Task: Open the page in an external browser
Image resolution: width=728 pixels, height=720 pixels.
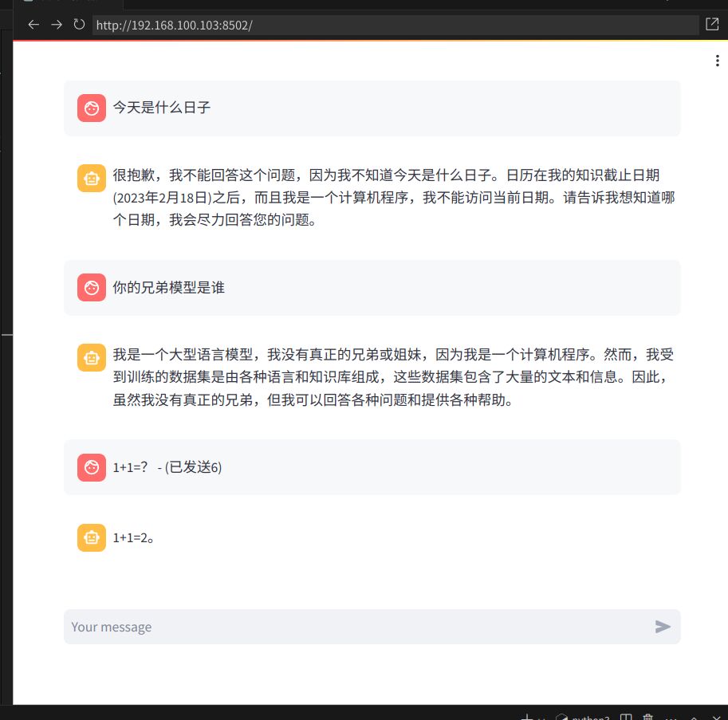Action: coord(712,24)
